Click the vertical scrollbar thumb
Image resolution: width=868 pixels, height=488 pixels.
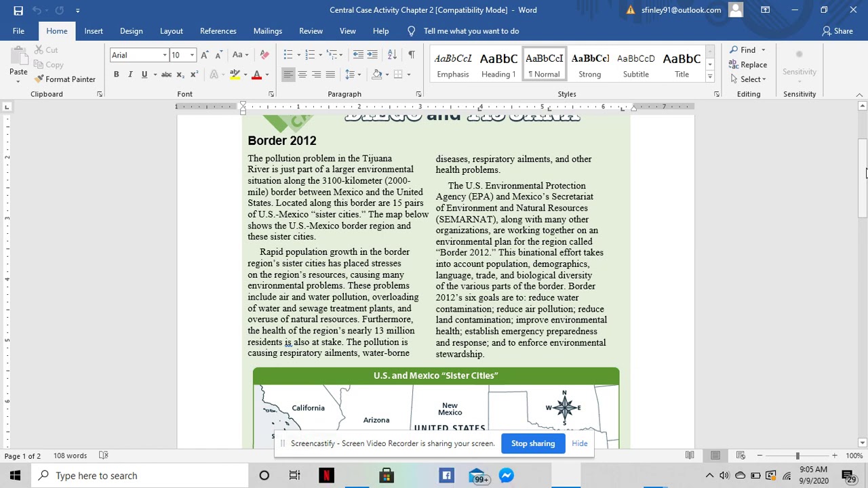pyautogui.click(x=863, y=178)
